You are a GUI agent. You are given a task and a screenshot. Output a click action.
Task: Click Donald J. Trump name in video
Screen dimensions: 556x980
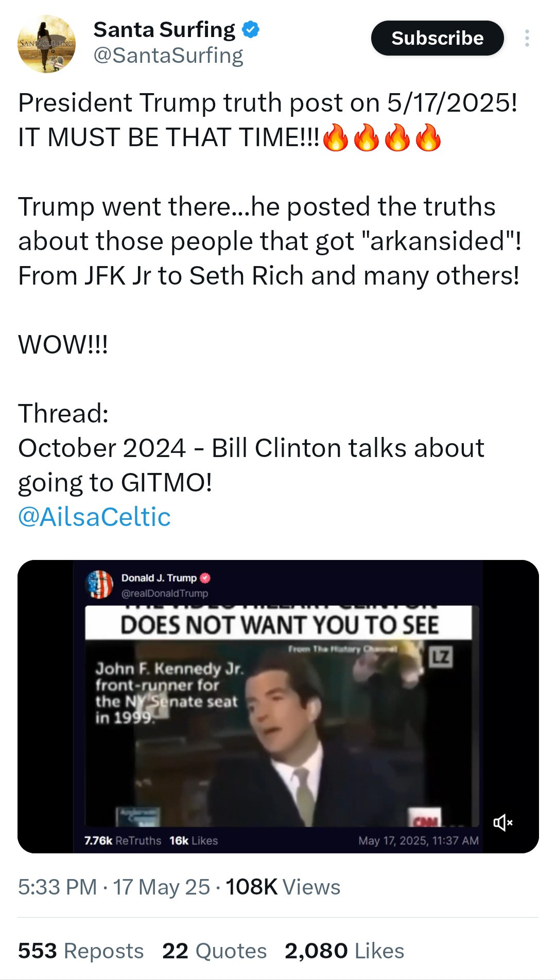pos(159,578)
